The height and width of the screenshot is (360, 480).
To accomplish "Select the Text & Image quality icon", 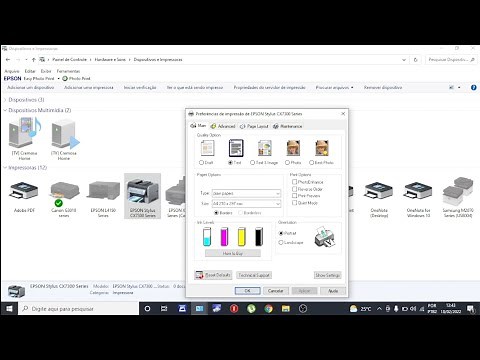I will [x=265, y=148].
